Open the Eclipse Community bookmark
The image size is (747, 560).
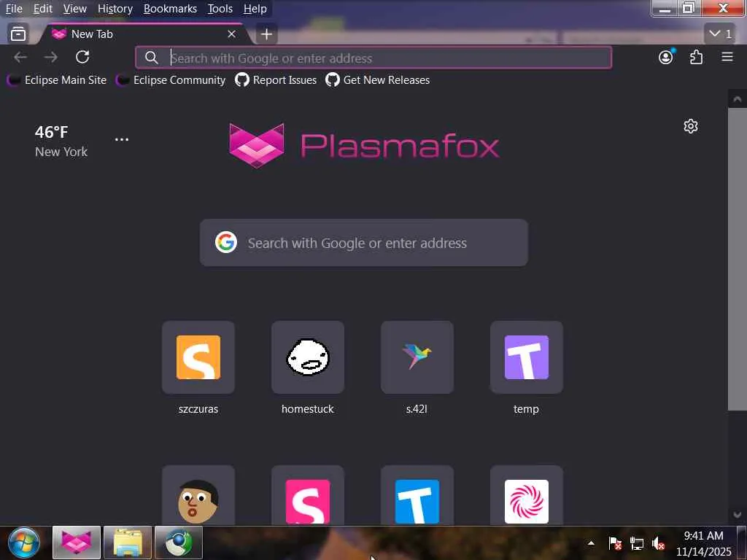(171, 80)
